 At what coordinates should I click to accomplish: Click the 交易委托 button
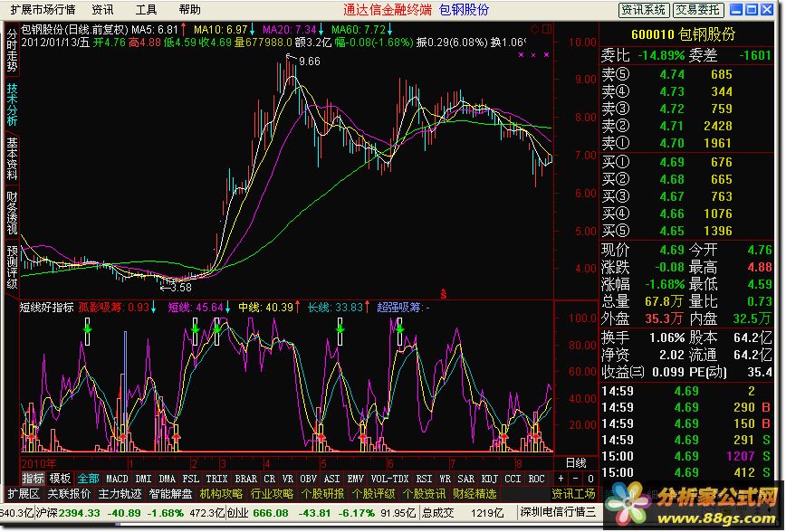[x=697, y=10]
